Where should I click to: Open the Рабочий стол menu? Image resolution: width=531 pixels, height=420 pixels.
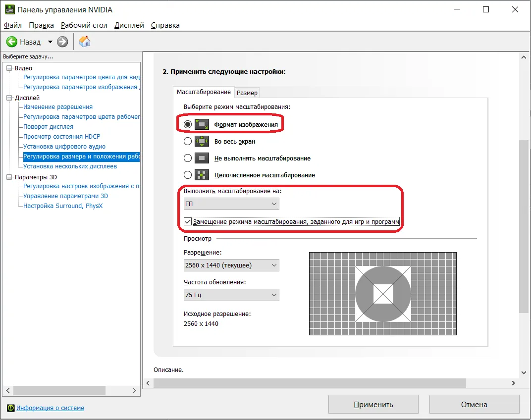(x=84, y=25)
